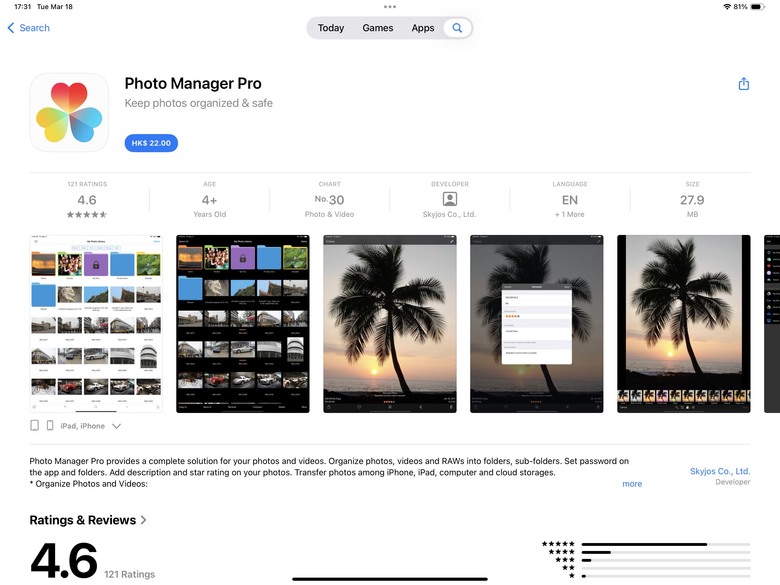Tap the battery status icon
Screen dimensions: 780x585
tap(757, 7)
